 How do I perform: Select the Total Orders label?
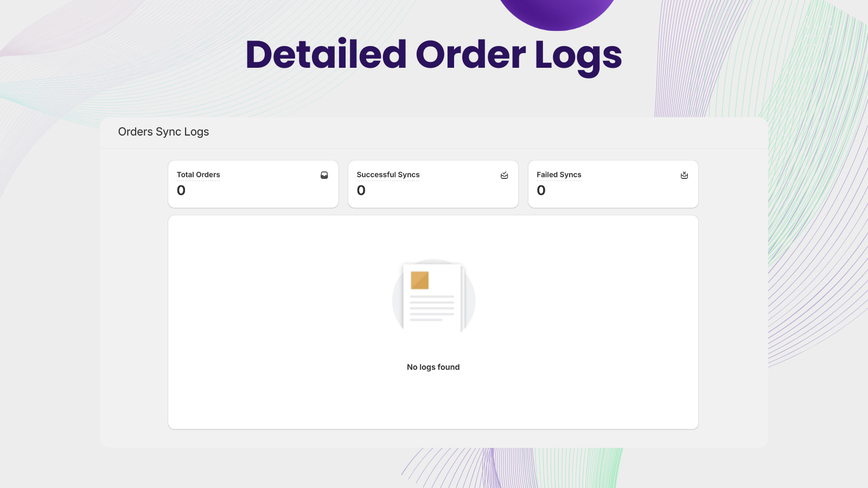tap(199, 175)
